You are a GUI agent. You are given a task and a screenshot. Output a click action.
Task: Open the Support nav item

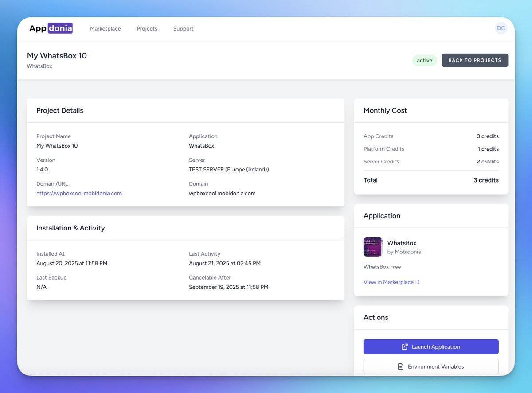(184, 29)
